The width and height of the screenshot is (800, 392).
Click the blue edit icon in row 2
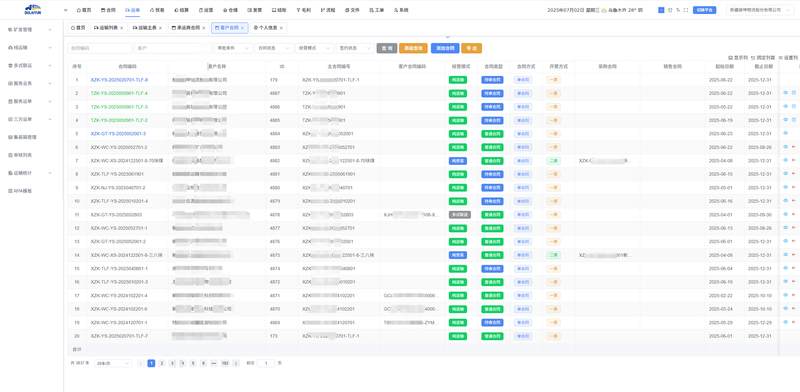793,93
